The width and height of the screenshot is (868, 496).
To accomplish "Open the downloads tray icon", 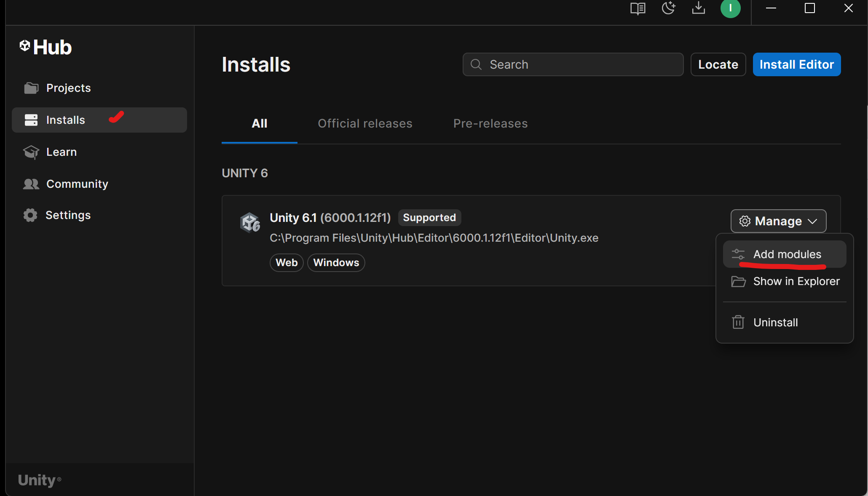I will click(698, 8).
